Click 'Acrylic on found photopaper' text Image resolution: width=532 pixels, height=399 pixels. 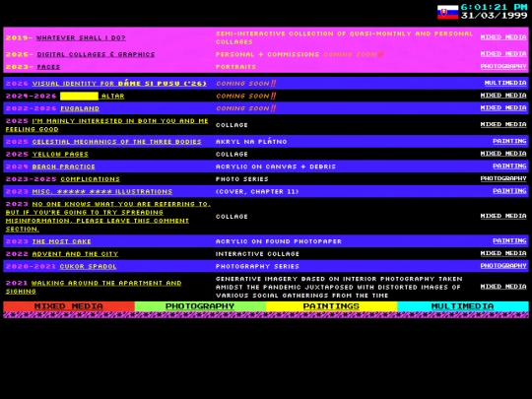point(279,241)
